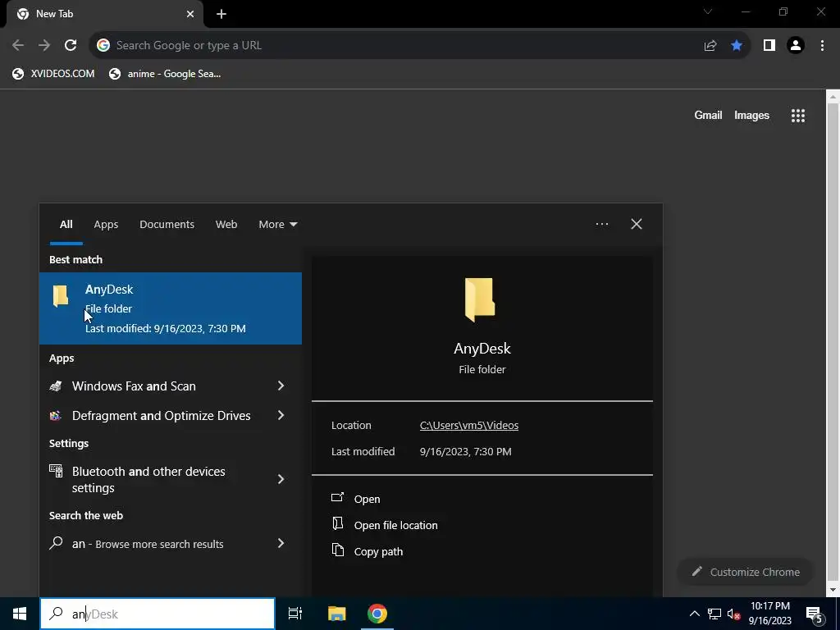Open network status tray icon
The image size is (840, 630).
point(714,614)
